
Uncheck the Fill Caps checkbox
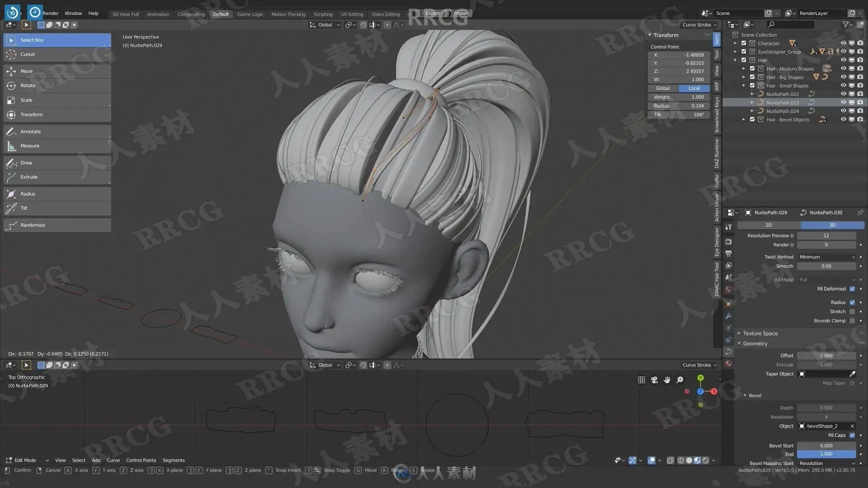tap(852, 435)
